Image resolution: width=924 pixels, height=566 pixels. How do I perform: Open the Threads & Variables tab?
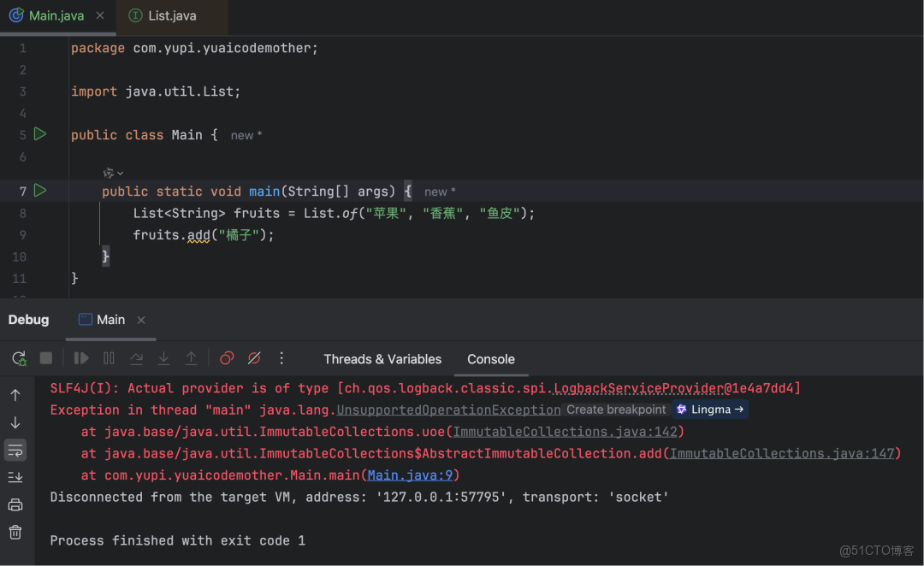coord(382,359)
